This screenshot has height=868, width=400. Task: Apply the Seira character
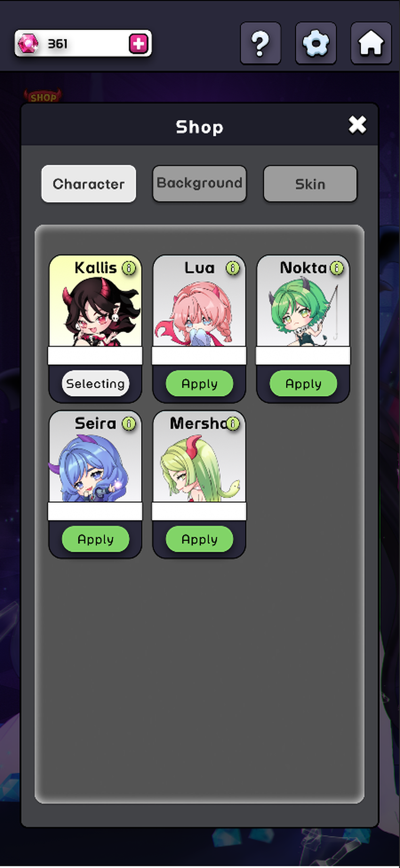coord(95,539)
